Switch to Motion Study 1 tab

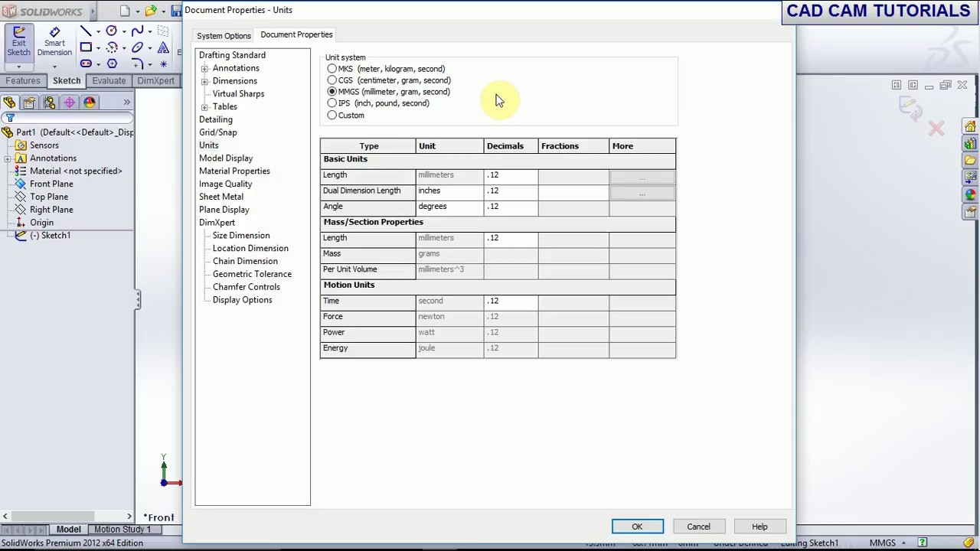(x=122, y=530)
